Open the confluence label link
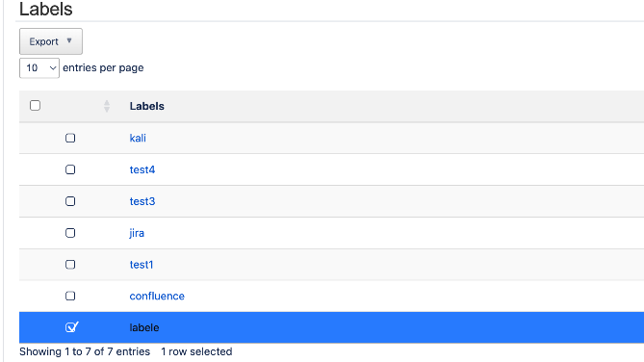The height and width of the screenshot is (362, 644). tap(157, 297)
